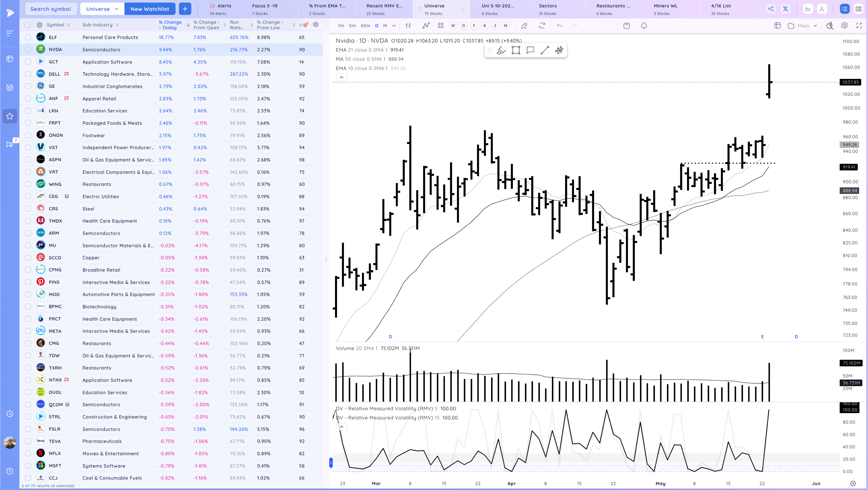Check the box for ELF row
This screenshot has width=868, height=490.
click(28, 37)
